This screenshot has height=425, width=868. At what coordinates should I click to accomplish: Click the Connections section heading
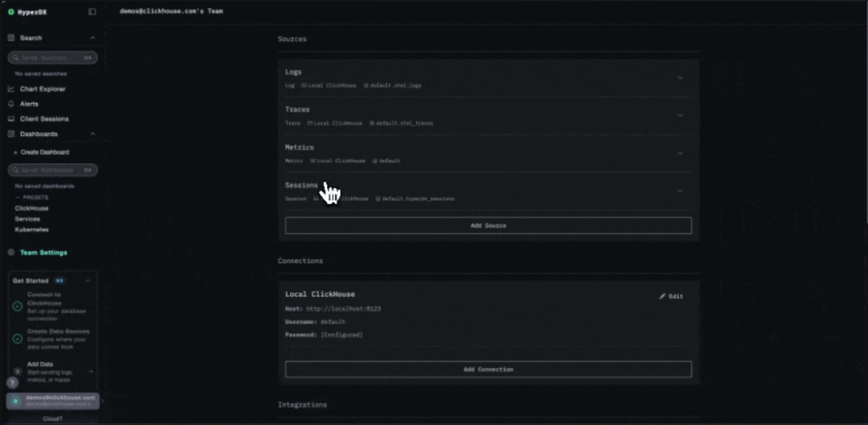pyautogui.click(x=300, y=260)
